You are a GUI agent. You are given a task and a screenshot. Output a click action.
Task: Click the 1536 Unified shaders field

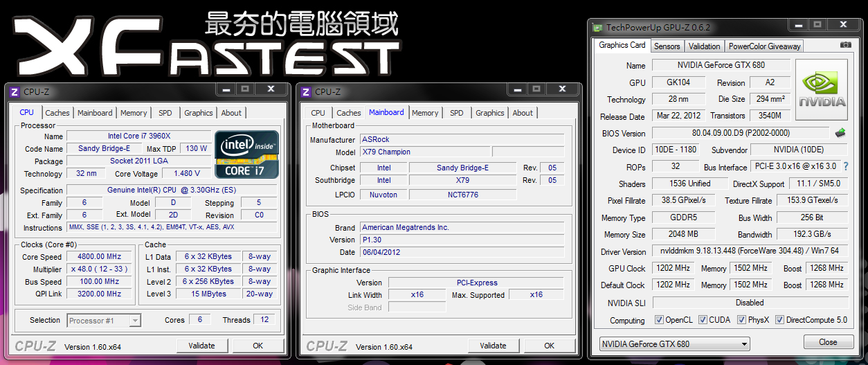click(x=689, y=184)
